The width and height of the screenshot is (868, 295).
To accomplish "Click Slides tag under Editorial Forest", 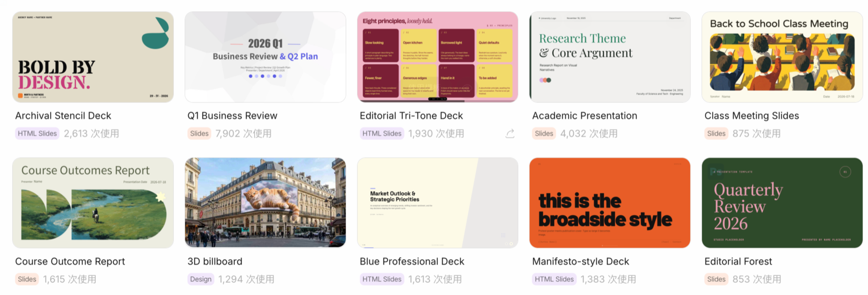I will pos(716,279).
